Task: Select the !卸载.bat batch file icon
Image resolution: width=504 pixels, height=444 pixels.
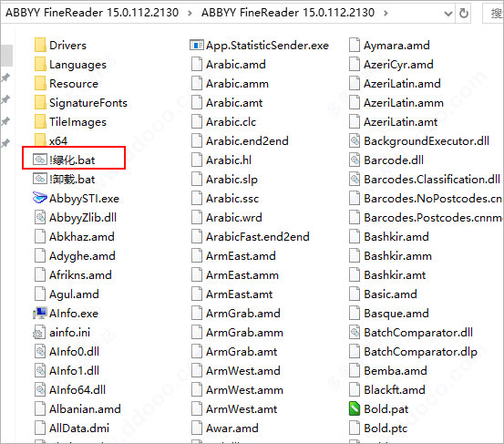Action: [40, 179]
